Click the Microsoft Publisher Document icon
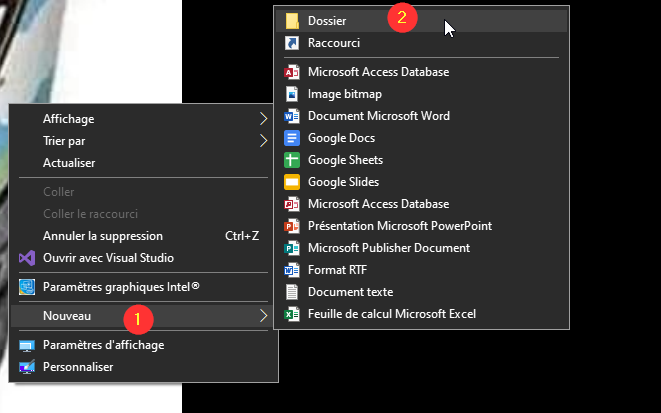The height and width of the screenshot is (413, 661). point(292,248)
